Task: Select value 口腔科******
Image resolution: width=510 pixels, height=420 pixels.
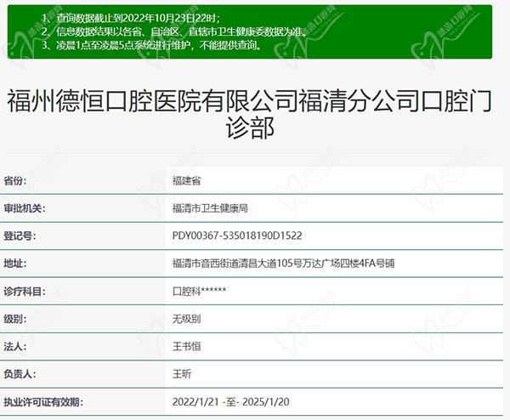Action: coord(200,291)
